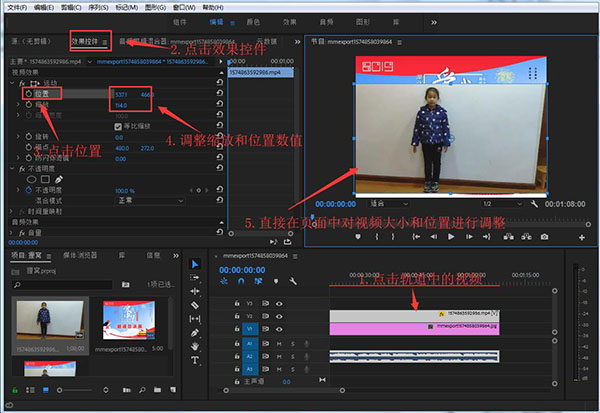Switch to 颜色 workspace
Viewport: 600px width, 413px height.
[x=253, y=22]
